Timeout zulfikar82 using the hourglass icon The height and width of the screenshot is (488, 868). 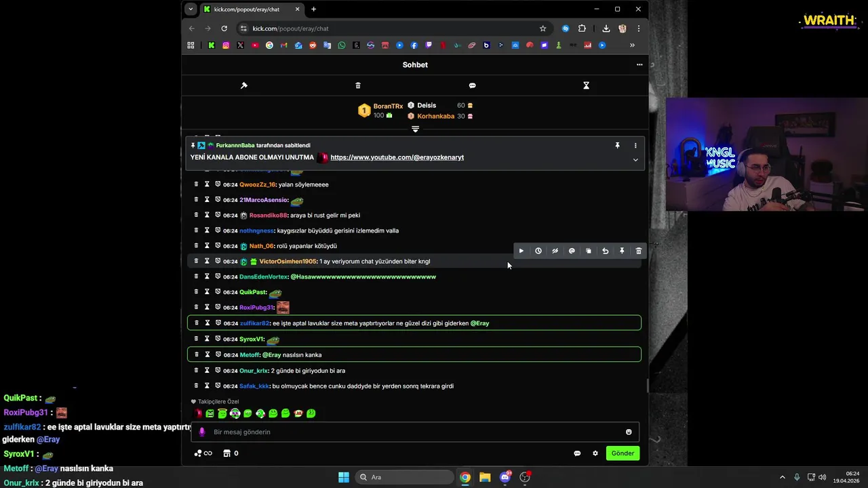coord(208,323)
